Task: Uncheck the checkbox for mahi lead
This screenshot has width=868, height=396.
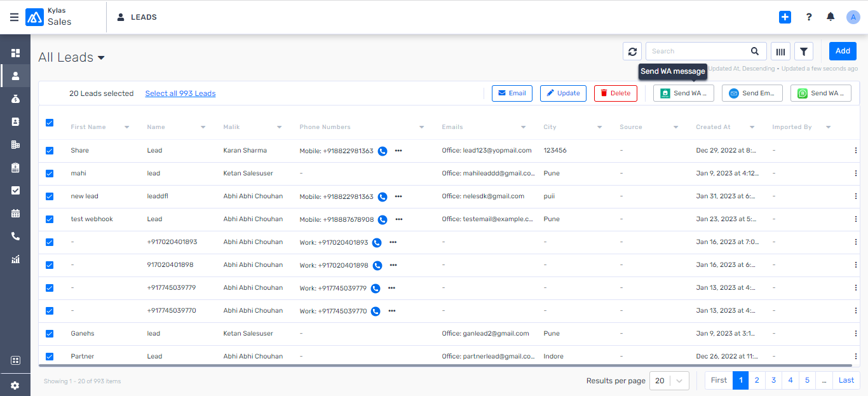Action: point(50,174)
